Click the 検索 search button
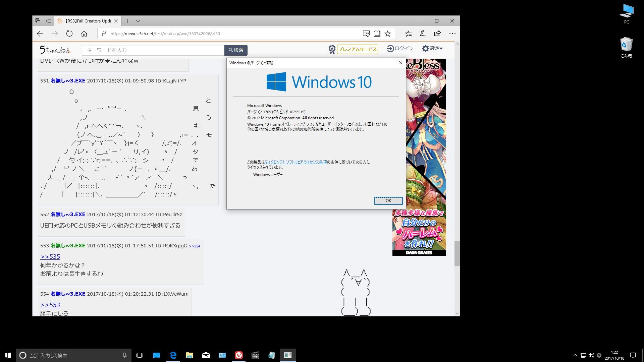This screenshot has height=362, width=644. [236, 50]
